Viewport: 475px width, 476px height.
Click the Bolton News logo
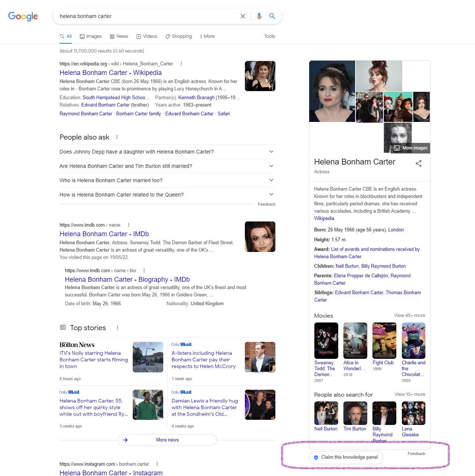(x=77, y=345)
